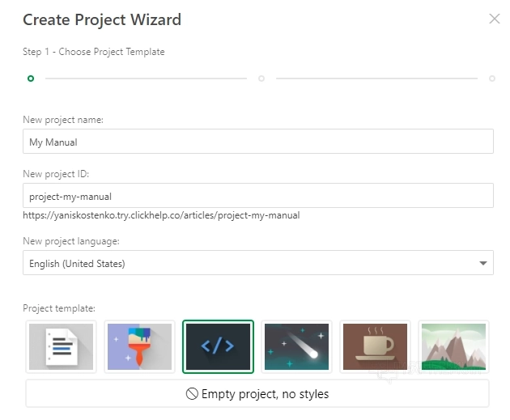Focus the New project name field

tap(257, 142)
